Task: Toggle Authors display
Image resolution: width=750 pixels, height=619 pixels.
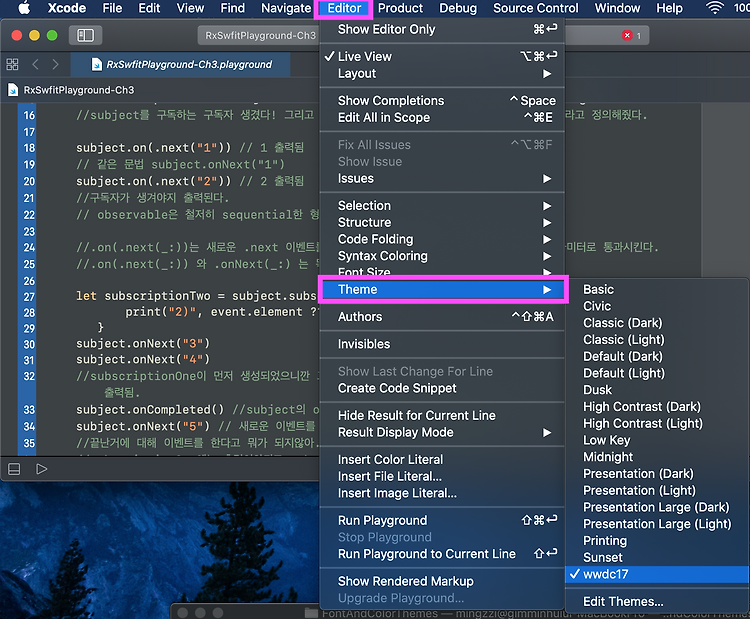Action: pyautogui.click(x=441, y=317)
